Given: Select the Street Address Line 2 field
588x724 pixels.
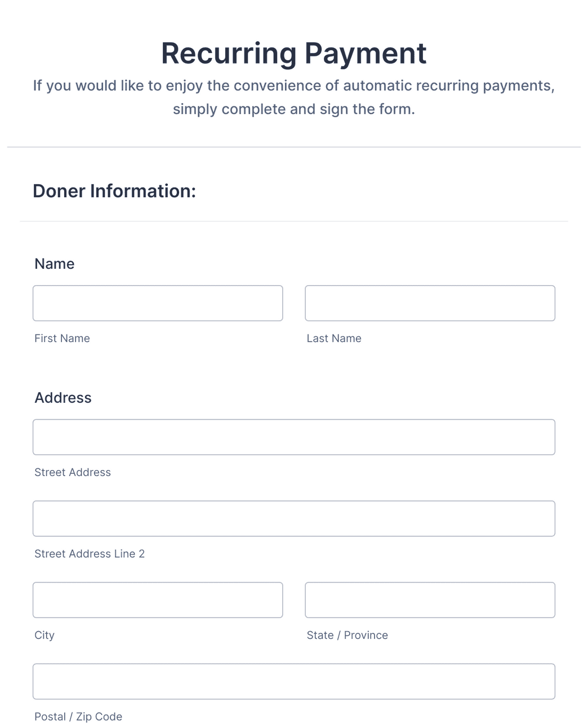Looking at the screenshot, I should 294,518.
